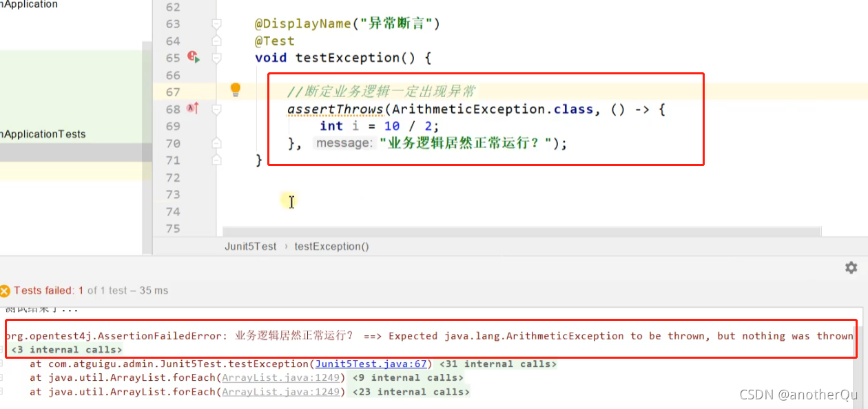Click the assertThrows method call
The height and width of the screenshot is (409, 868).
(x=335, y=109)
